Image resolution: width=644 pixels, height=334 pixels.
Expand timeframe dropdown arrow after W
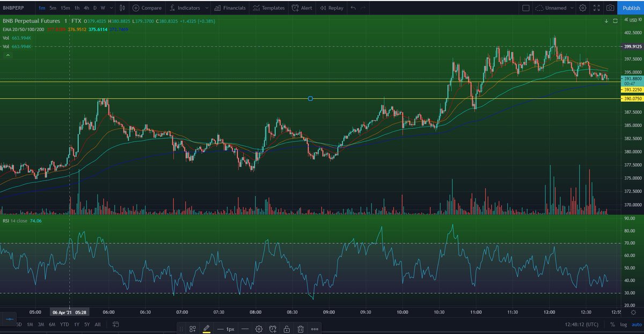point(111,8)
